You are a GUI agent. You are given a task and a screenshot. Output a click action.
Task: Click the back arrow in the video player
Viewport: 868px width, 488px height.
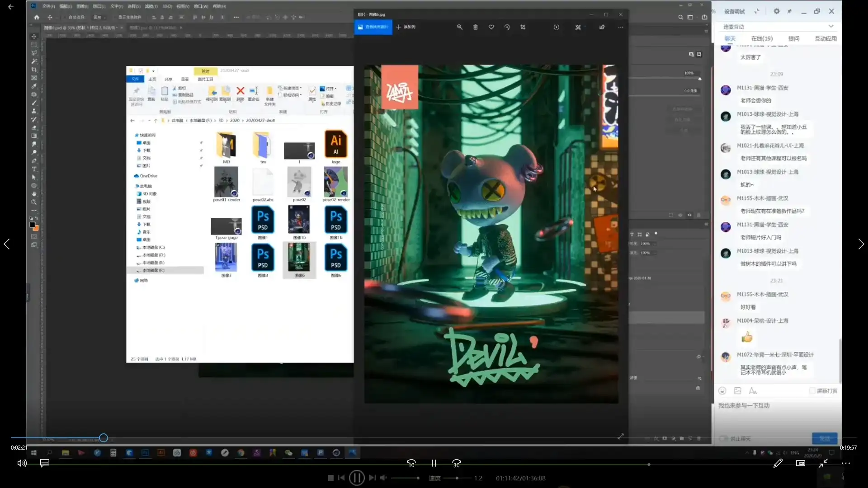pyautogui.click(x=11, y=7)
